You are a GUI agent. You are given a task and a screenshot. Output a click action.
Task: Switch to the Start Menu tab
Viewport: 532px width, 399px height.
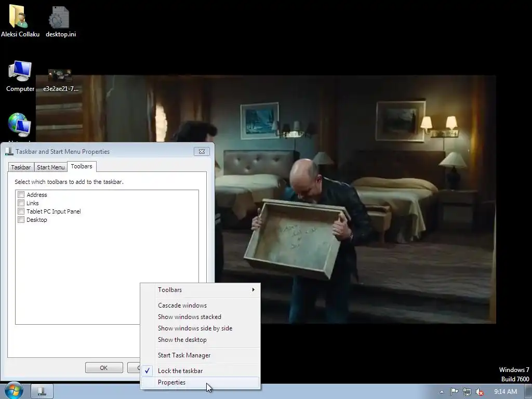point(50,167)
